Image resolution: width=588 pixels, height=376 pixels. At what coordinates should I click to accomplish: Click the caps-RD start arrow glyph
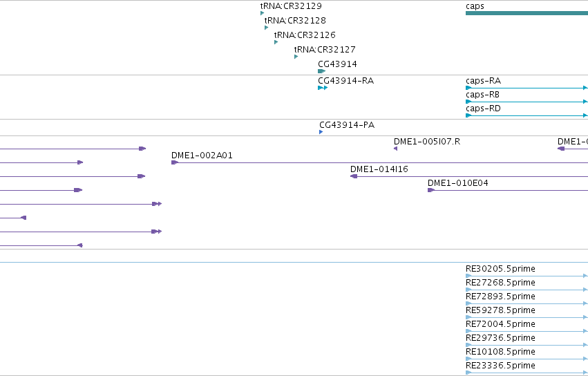coord(468,115)
